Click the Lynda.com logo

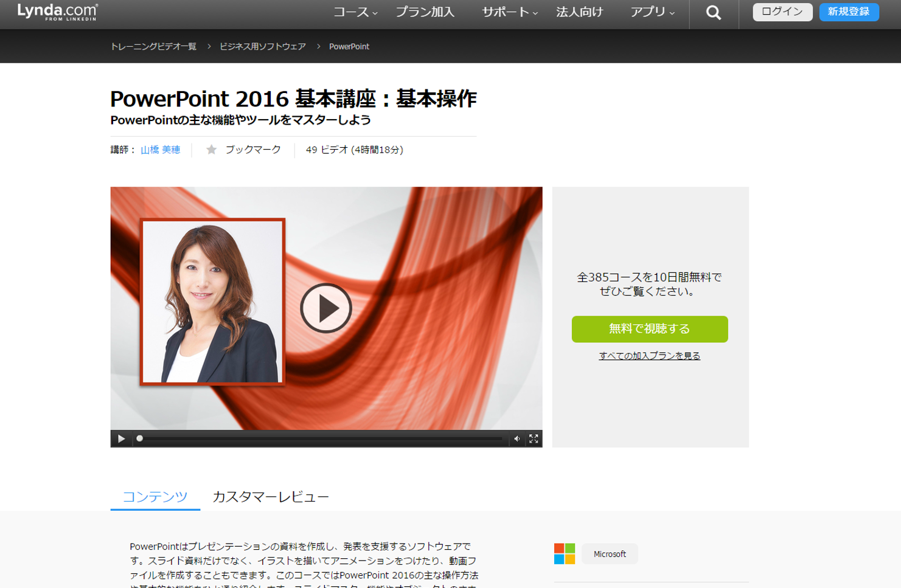57,12
